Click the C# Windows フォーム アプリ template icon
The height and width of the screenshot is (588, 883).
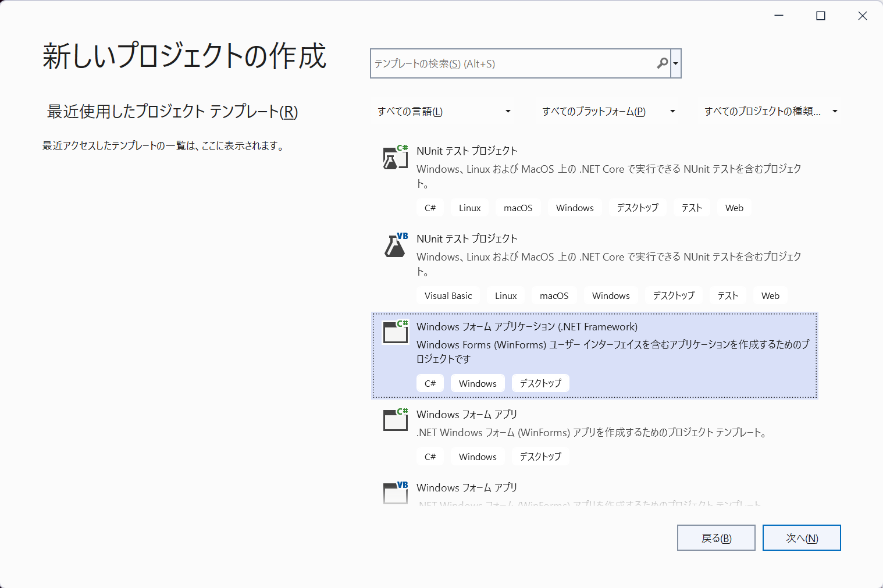(396, 420)
